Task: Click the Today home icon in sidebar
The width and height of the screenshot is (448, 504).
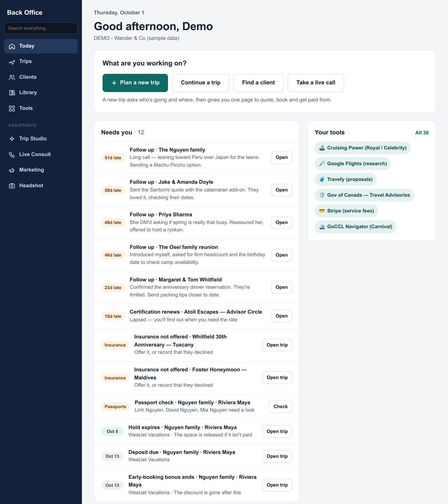Action: click(12, 46)
